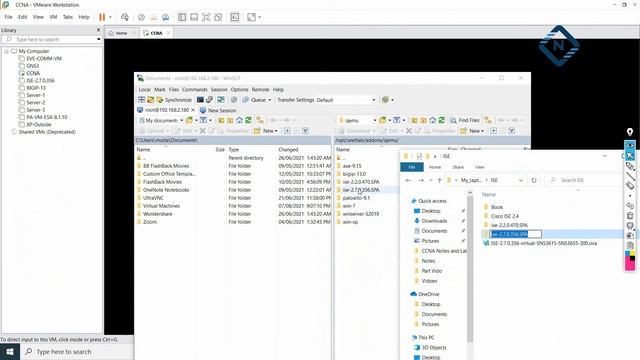Open the PuTTY icon in WinSCP toolbar
Image resolution: width=640 pixels, height=360 pixels.
(209, 100)
